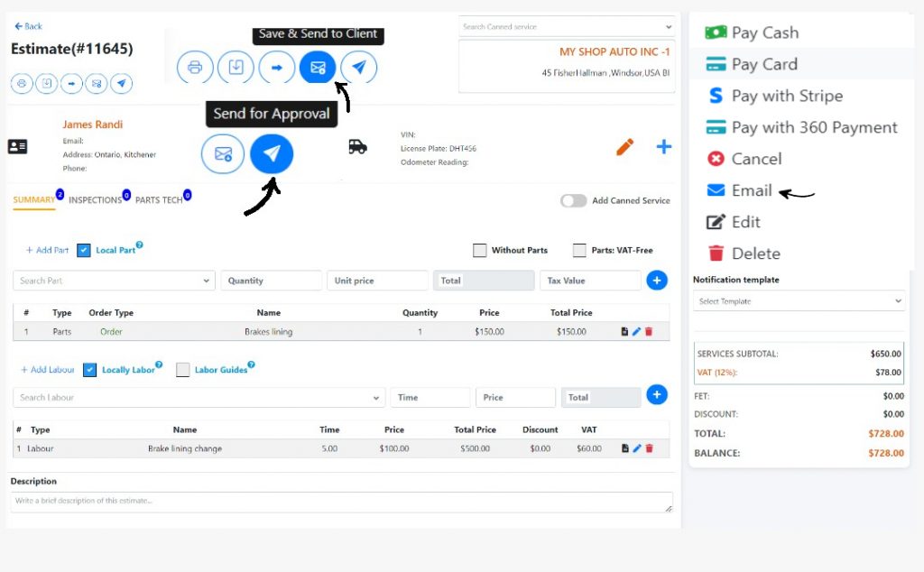Click the blue pencil in the Brakes lining row
The image size is (924, 572).
tap(636, 332)
